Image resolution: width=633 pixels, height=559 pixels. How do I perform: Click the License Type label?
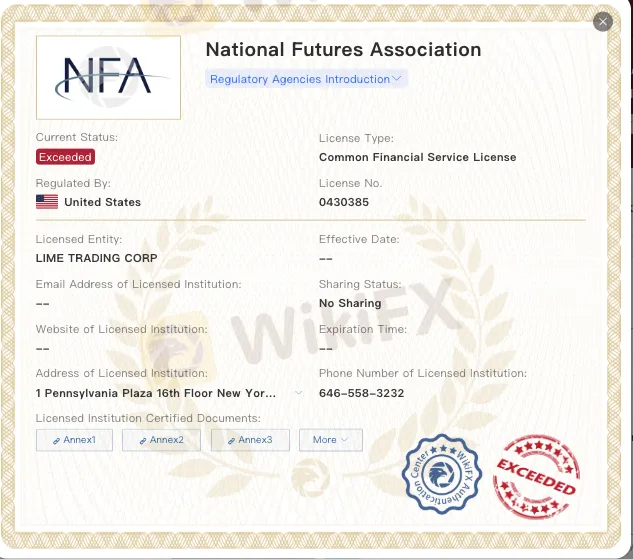(x=356, y=138)
